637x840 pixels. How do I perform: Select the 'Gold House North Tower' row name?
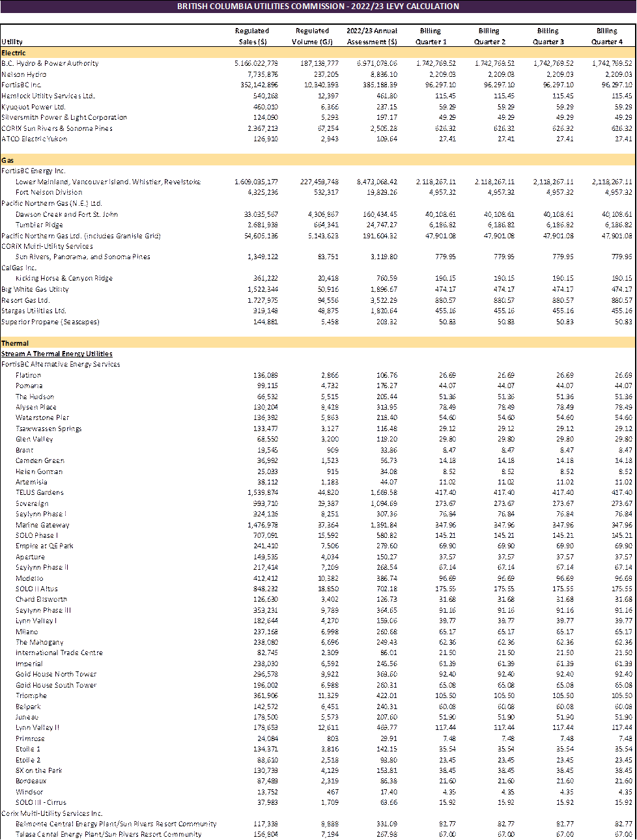(56, 674)
